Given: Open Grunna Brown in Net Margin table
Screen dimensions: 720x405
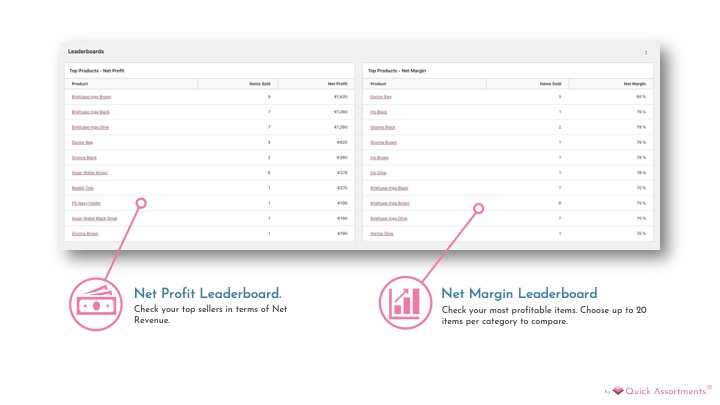Looking at the screenshot, I should point(383,142).
